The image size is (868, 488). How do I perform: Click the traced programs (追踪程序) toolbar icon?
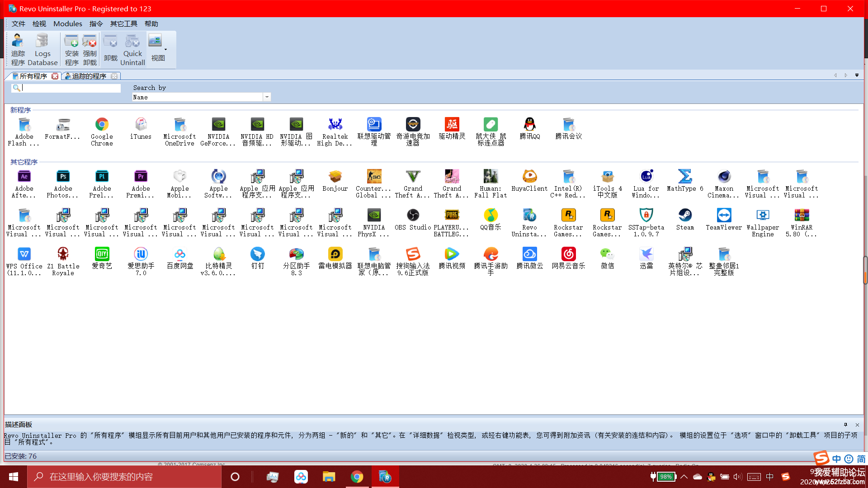(18, 50)
